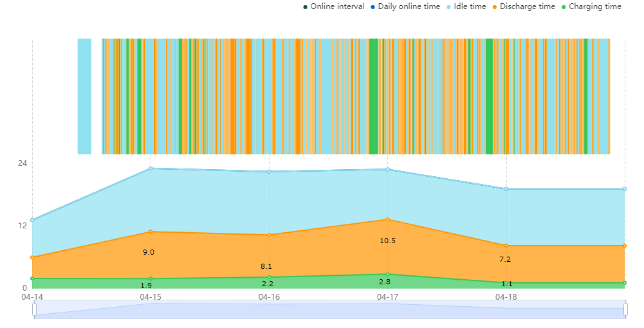
Task: Select the charging data point labeled 2.8
Action: tap(387, 274)
